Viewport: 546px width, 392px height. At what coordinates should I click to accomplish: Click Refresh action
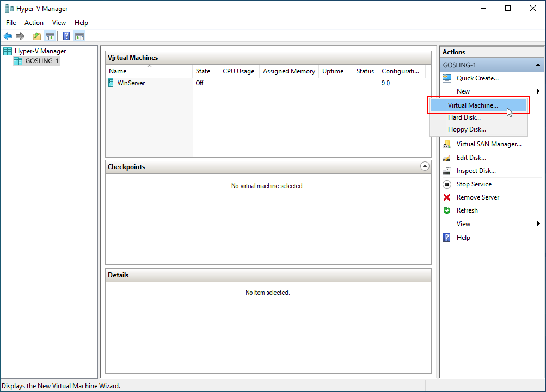point(467,210)
